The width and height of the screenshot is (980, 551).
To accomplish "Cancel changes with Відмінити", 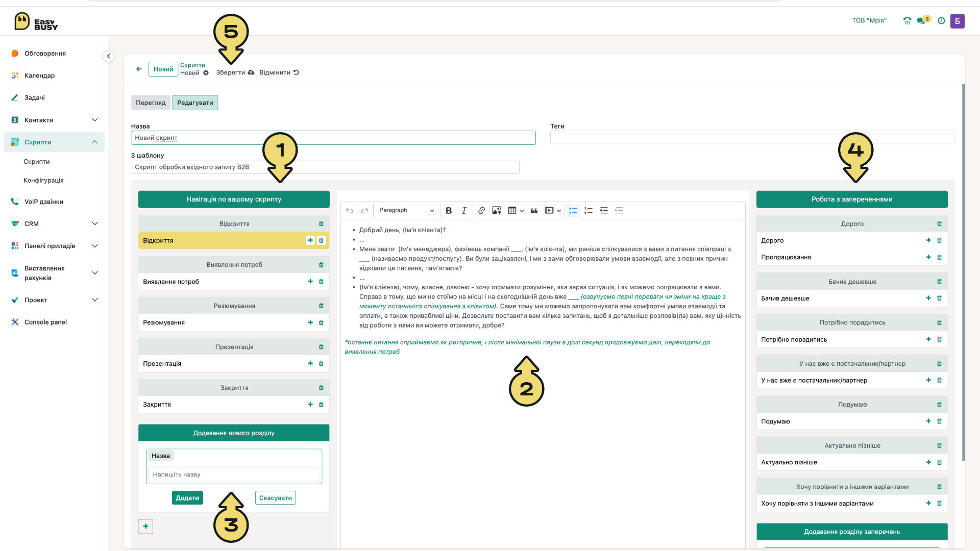I will (x=279, y=72).
